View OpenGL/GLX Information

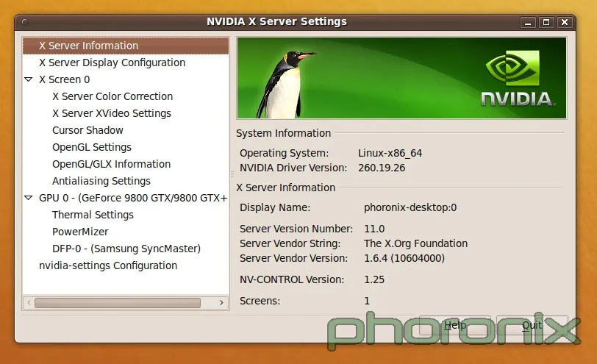111,164
